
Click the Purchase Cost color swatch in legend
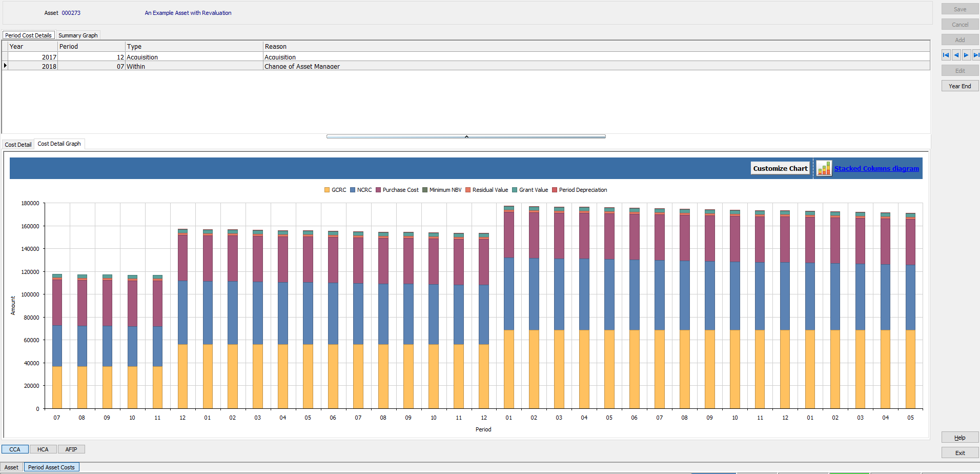point(378,190)
